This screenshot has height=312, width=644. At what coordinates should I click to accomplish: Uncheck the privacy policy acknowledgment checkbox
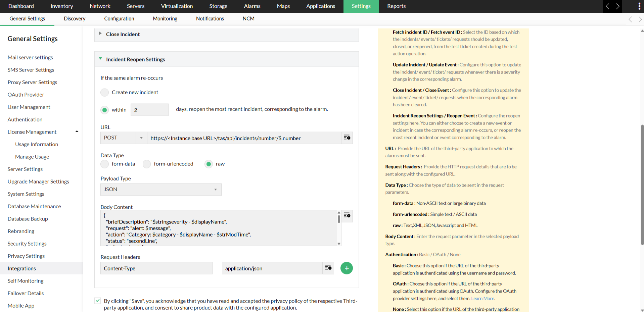tap(97, 301)
